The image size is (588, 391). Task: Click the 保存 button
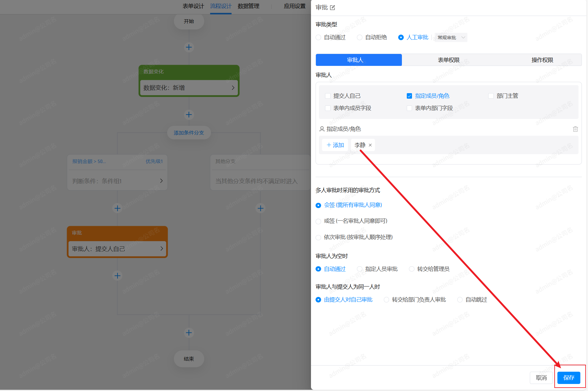(568, 378)
